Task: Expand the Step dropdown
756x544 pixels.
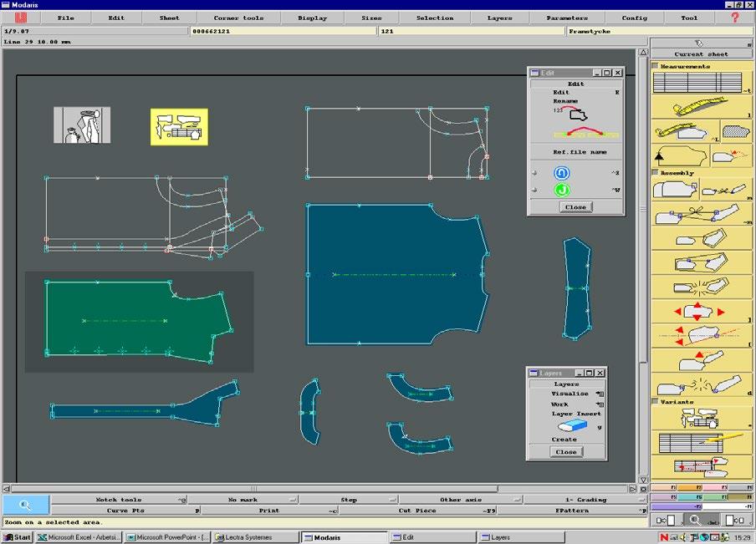Action: (x=349, y=500)
